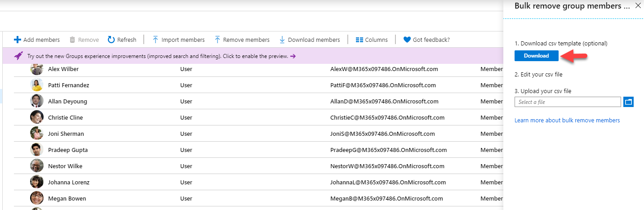Image resolution: width=644 pixels, height=210 pixels.
Task: Click the Add members plus icon
Action: [18, 40]
